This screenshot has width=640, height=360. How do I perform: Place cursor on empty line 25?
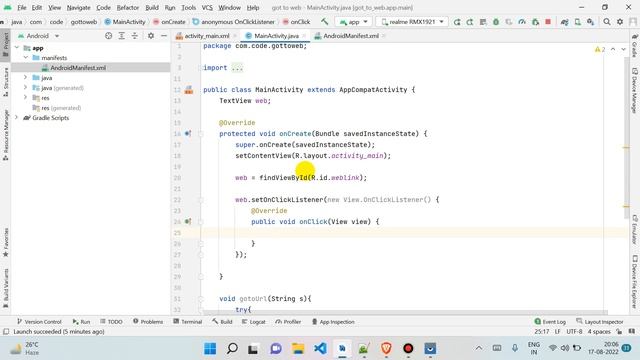point(414,233)
